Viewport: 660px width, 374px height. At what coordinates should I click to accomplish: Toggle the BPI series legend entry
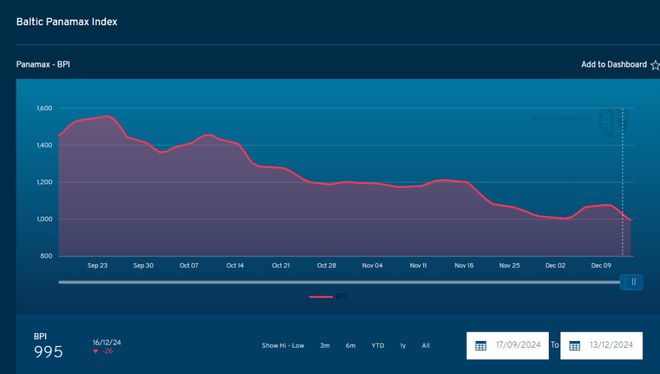point(328,297)
